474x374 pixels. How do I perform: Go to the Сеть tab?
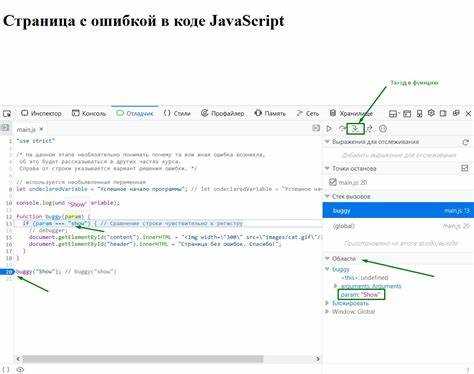click(308, 114)
